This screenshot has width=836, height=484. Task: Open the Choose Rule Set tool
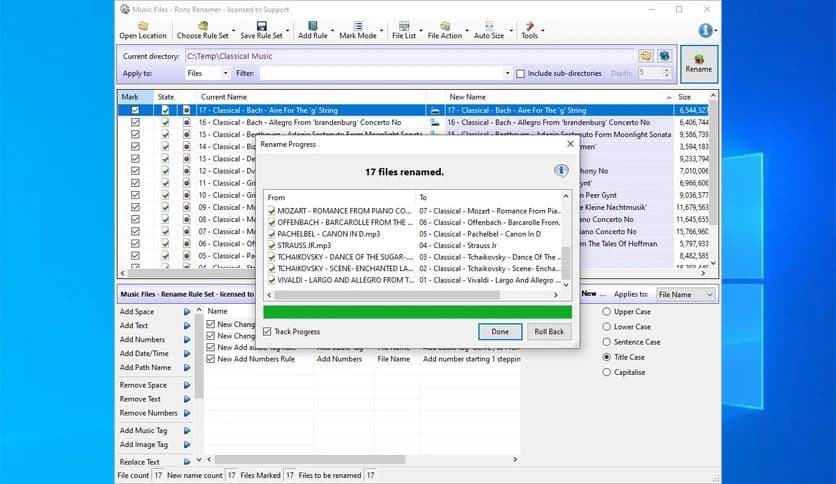[202, 26]
